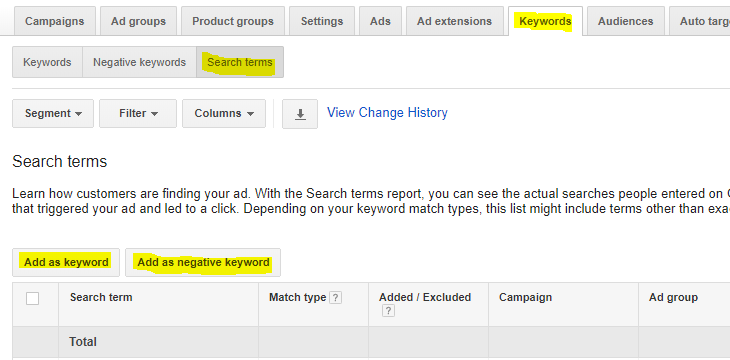Open the Ad extensions tab
This screenshot has height=360, width=730.
click(454, 21)
